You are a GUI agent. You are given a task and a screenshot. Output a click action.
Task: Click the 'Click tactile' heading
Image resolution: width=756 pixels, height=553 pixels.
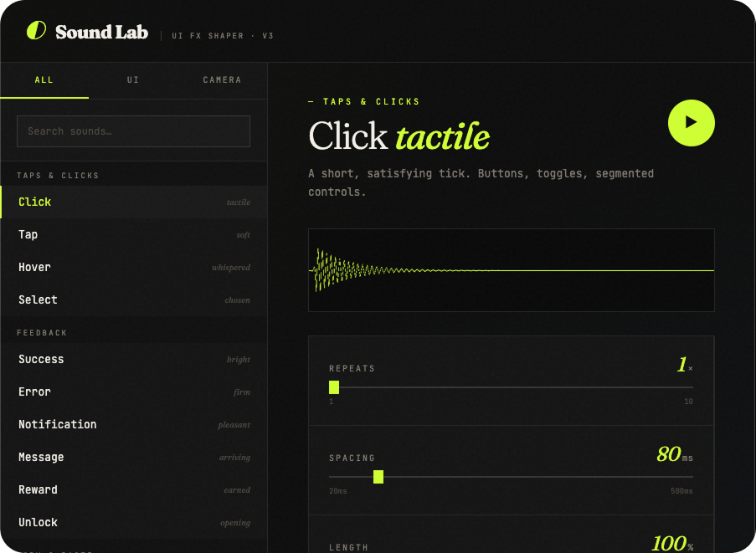coord(399,136)
